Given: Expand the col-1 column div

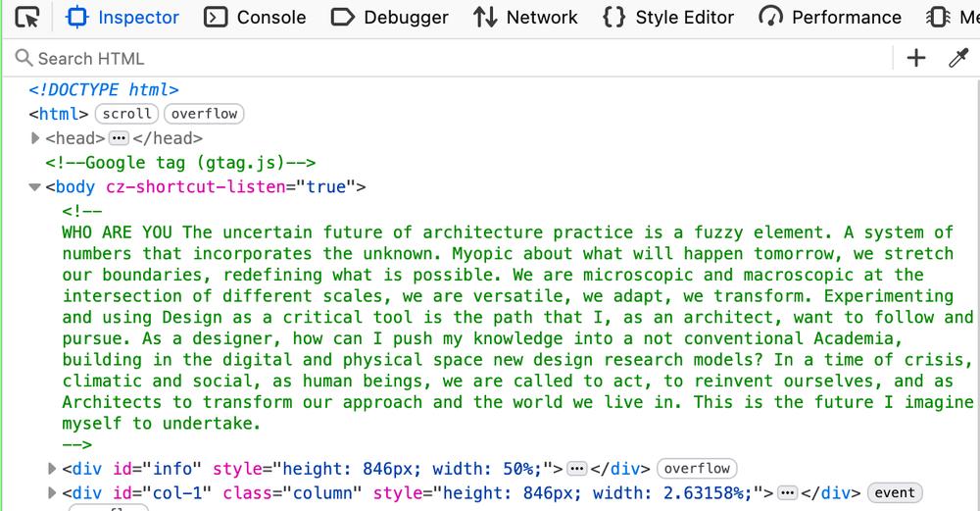Looking at the screenshot, I should [53, 493].
